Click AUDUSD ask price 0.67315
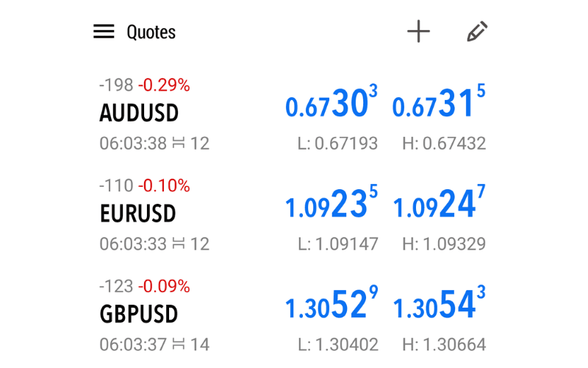Screen dimensions: 588x368 tap(439, 105)
